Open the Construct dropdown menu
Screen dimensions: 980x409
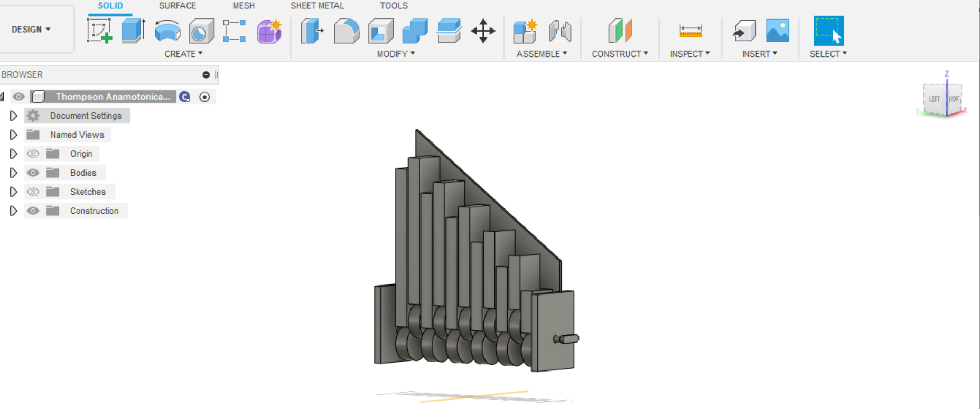pyautogui.click(x=620, y=54)
